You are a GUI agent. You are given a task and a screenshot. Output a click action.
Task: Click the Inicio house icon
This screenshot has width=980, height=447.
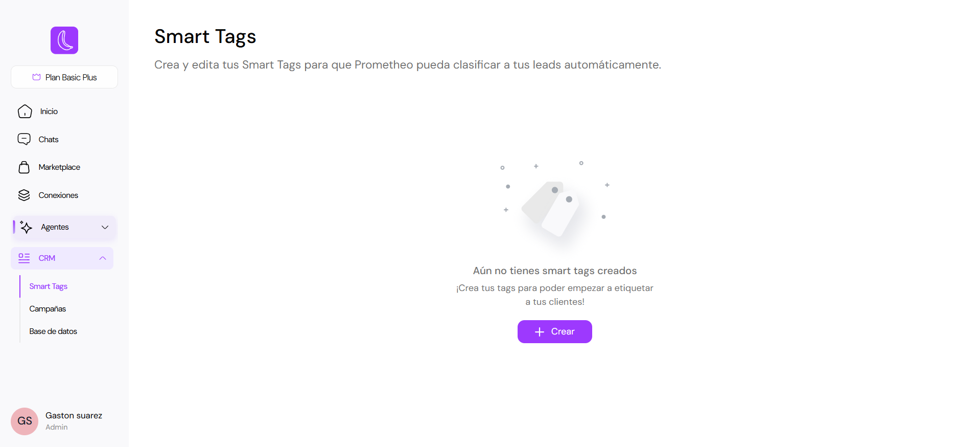pyautogui.click(x=25, y=111)
